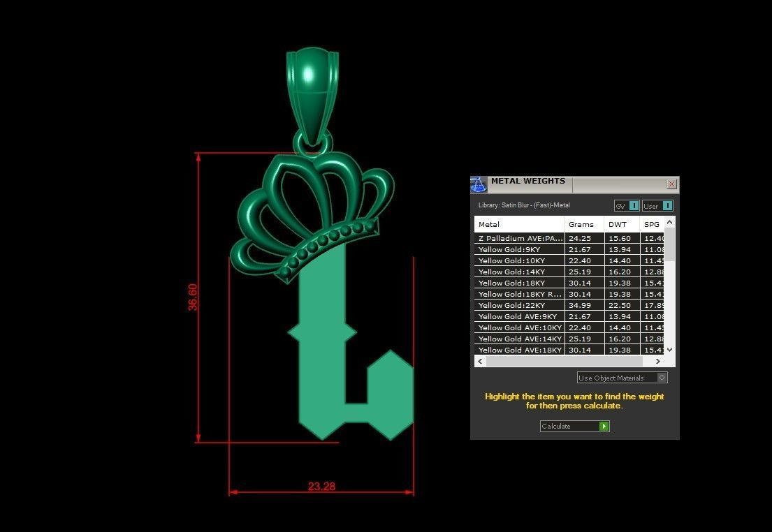Screen dimensions: 772x532
Task: Sort by the SPG column header
Action: [x=652, y=224]
